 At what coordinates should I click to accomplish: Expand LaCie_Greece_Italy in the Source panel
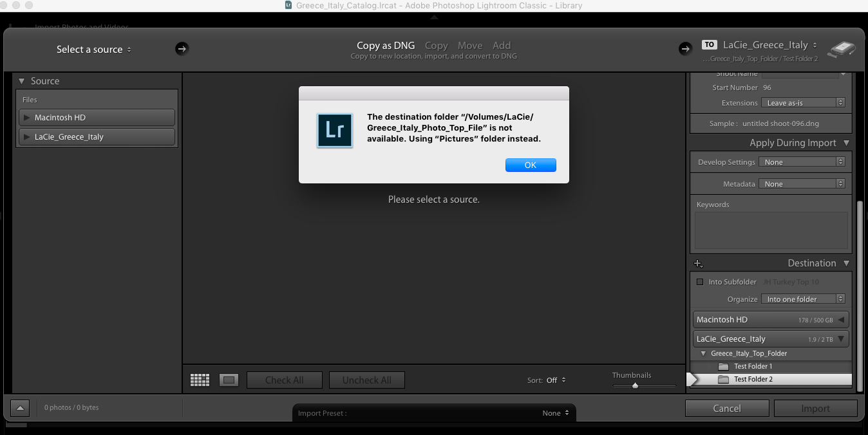point(26,137)
